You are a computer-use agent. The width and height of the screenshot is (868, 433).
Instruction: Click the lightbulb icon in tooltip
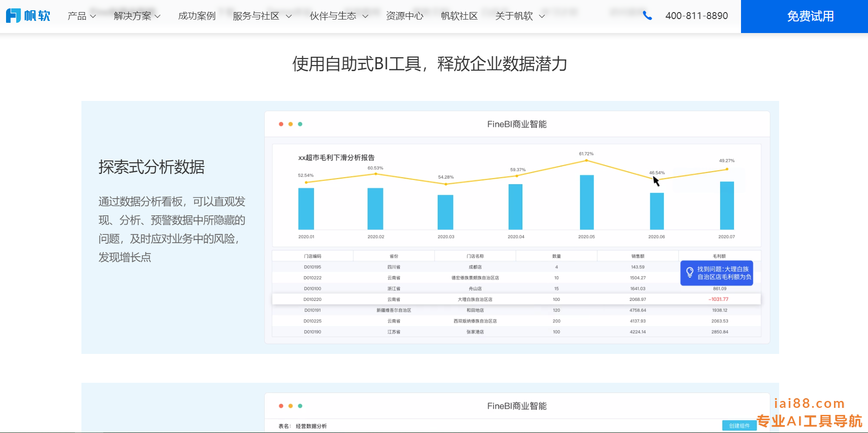point(690,273)
